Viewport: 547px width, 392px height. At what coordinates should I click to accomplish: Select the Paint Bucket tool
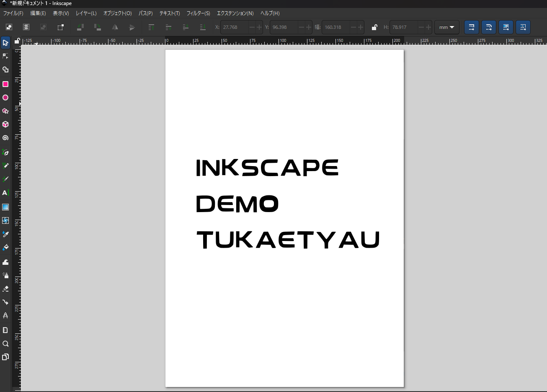[x=5, y=247]
